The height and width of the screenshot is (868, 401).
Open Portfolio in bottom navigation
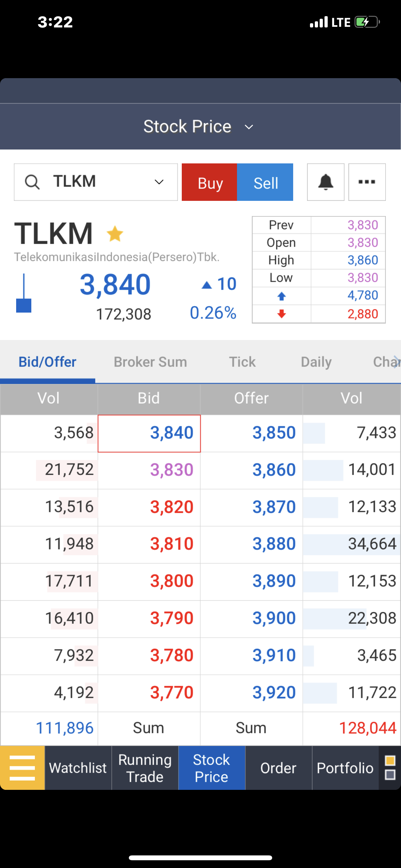click(345, 768)
